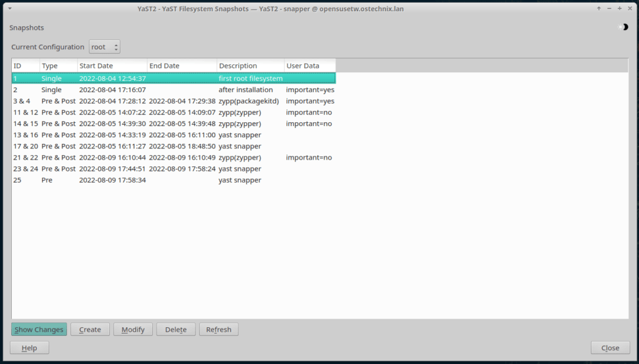Select the yast snapper snapshot 13 & 16
The width and height of the screenshot is (639, 364).
[x=125, y=135]
